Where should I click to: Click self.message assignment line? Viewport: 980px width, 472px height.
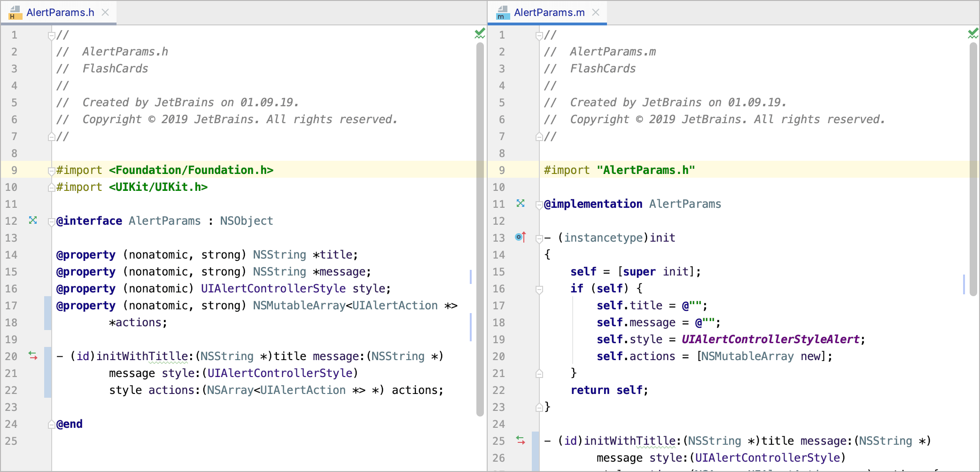click(x=659, y=323)
